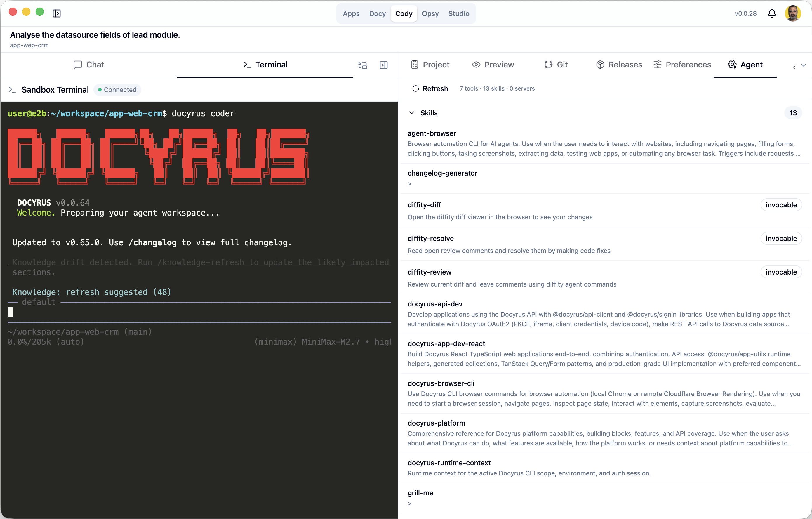This screenshot has width=812, height=519.
Task: Collapse the Skills section chevron
Action: pos(412,113)
